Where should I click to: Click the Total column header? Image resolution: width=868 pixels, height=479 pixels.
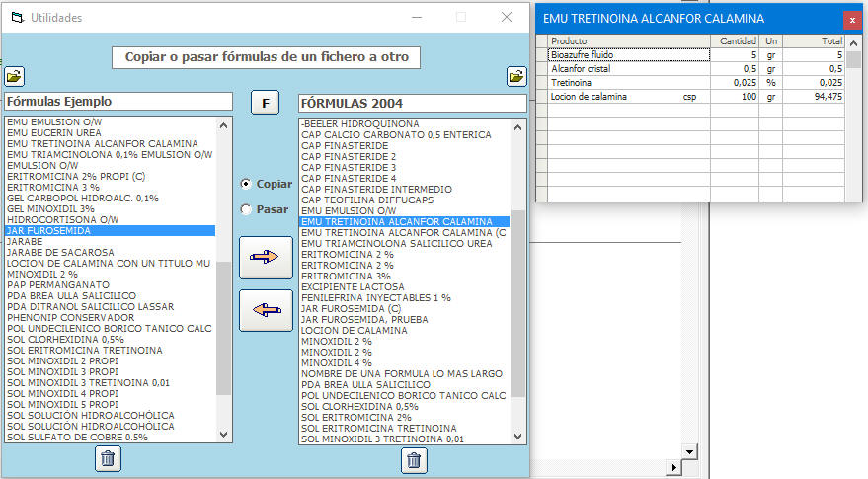click(814, 40)
